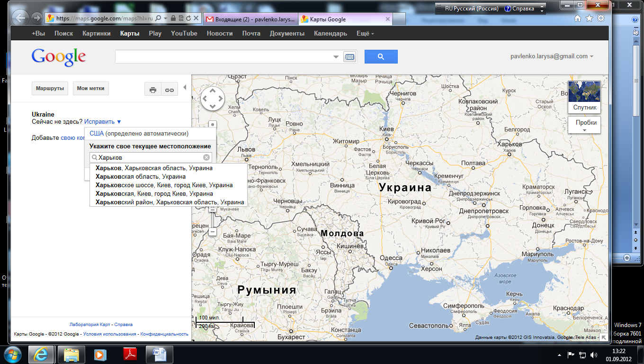Click the compatibility view icon in address bar
Screen dimensions: 644x364
(181, 18)
